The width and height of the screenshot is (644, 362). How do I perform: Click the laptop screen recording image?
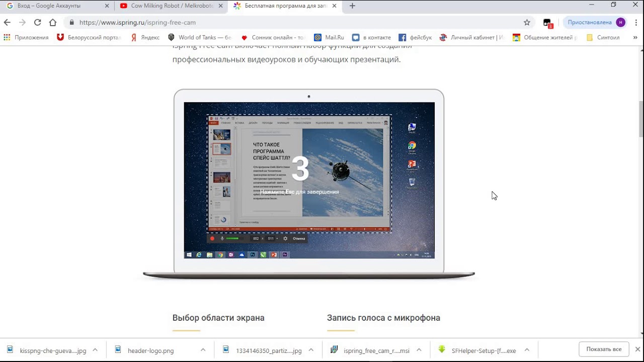tap(309, 184)
